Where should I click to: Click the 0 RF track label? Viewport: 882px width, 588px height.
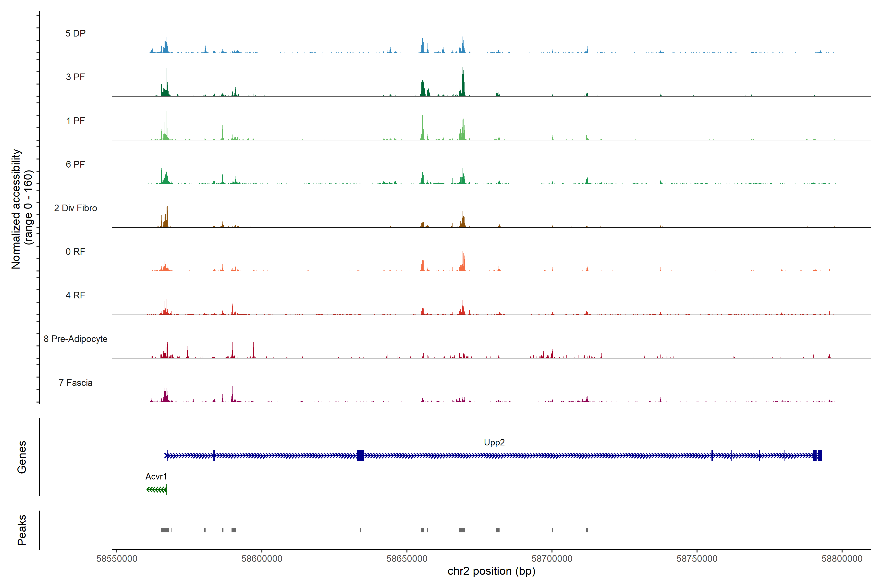(x=75, y=252)
